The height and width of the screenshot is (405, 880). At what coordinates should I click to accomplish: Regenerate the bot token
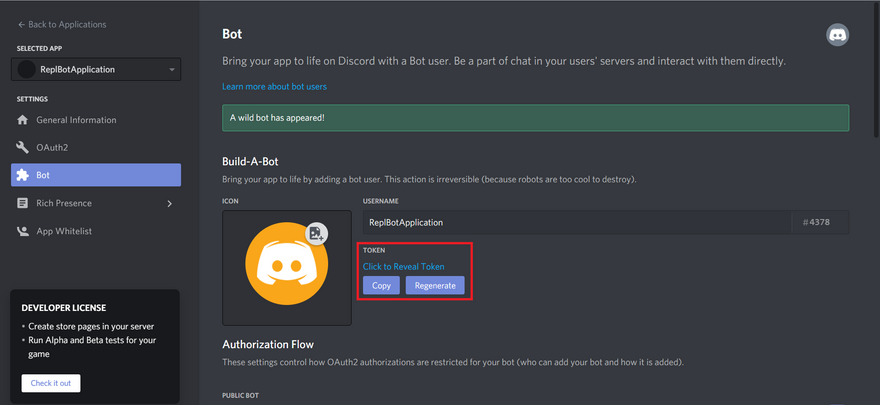click(x=435, y=285)
